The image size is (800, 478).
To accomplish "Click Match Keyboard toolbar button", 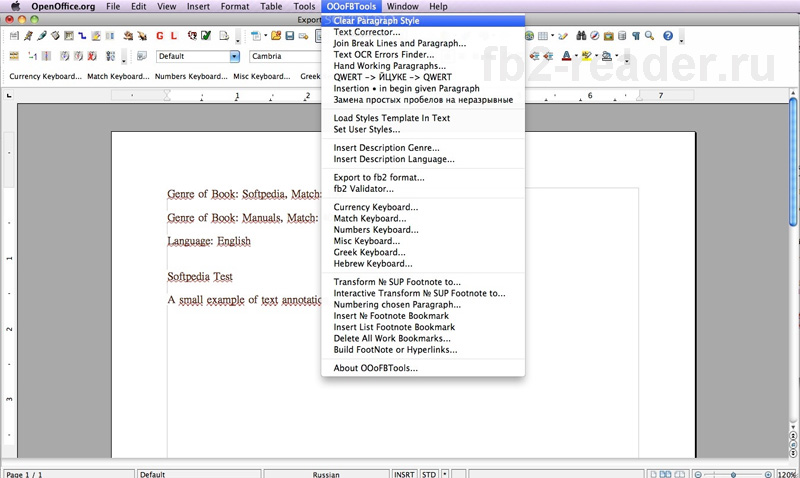I will pyautogui.click(x=118, y=76).
